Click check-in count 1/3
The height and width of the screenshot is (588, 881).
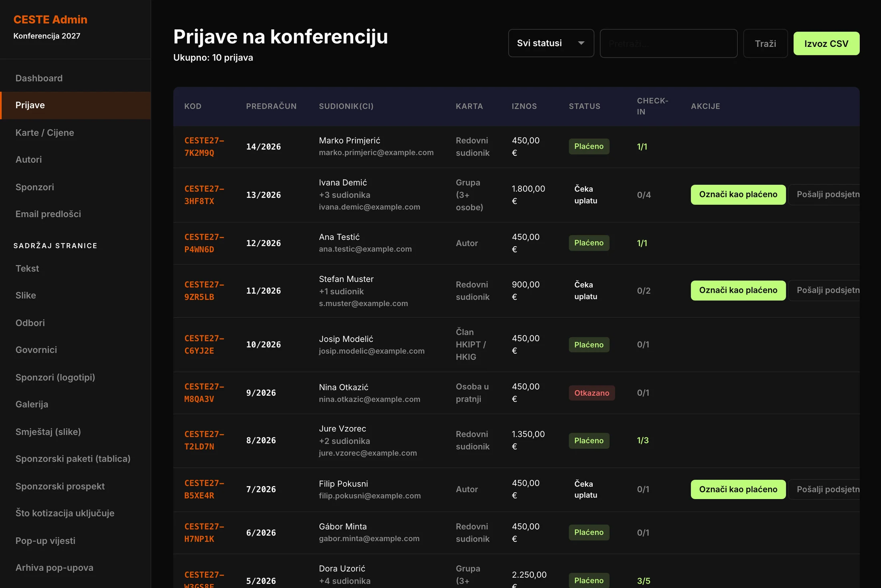(642, 440)
